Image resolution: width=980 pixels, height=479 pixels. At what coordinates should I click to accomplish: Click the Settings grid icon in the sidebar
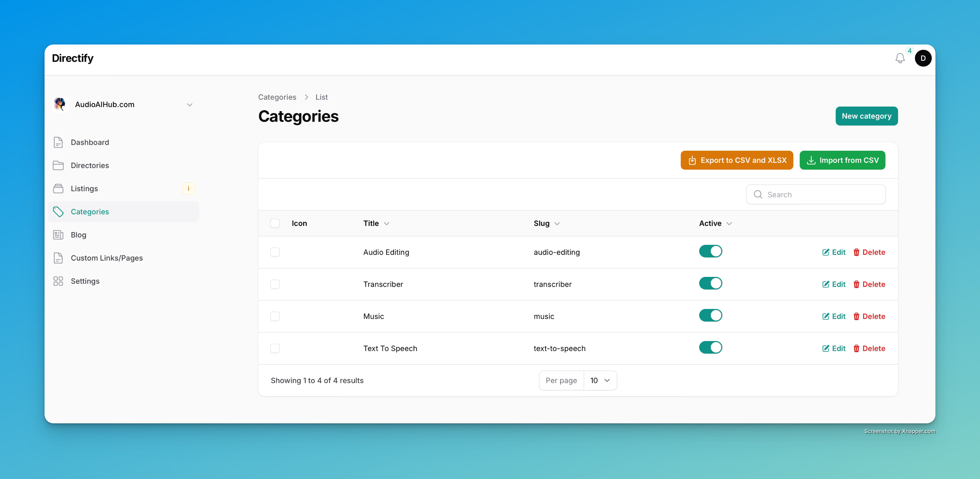click(58, 281)
